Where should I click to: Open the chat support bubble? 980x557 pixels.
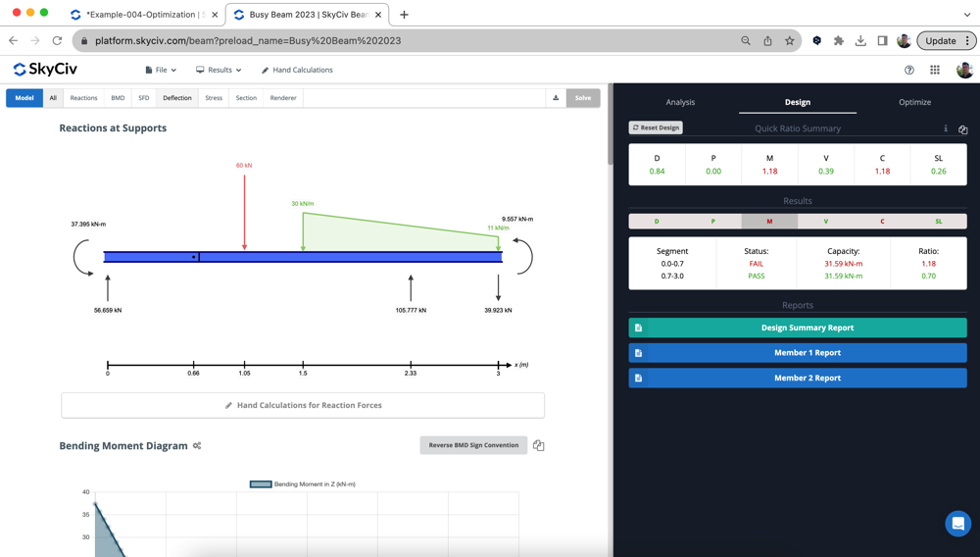point(958,524)
